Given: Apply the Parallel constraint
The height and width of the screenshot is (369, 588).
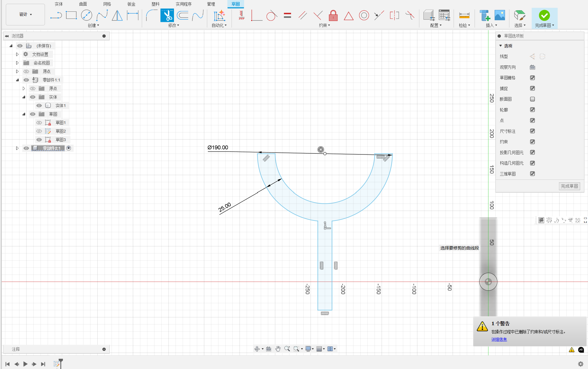Looking at the screenshot, I should [303, 15].
